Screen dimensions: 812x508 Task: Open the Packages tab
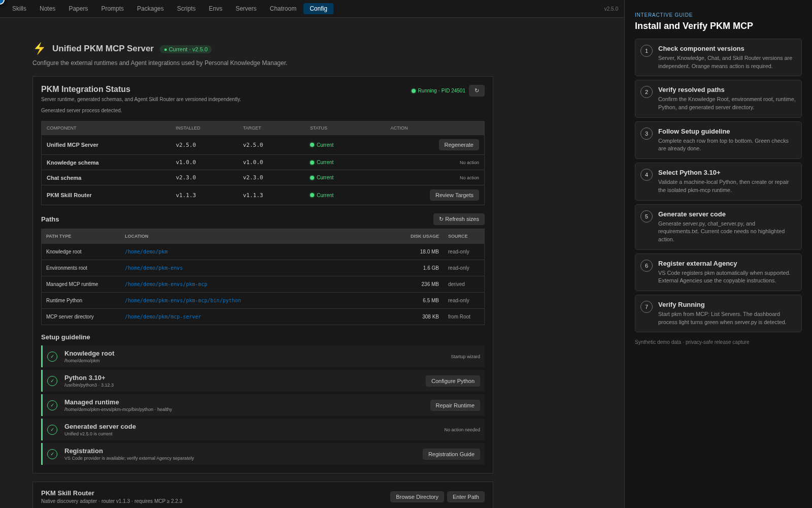tap(150, 9)
